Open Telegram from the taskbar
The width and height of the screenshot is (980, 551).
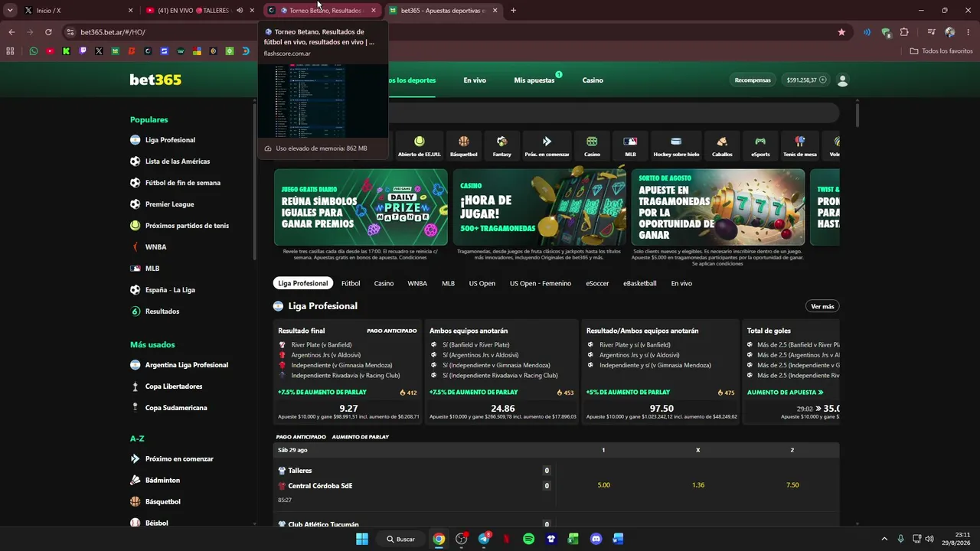tap(484, 539)
